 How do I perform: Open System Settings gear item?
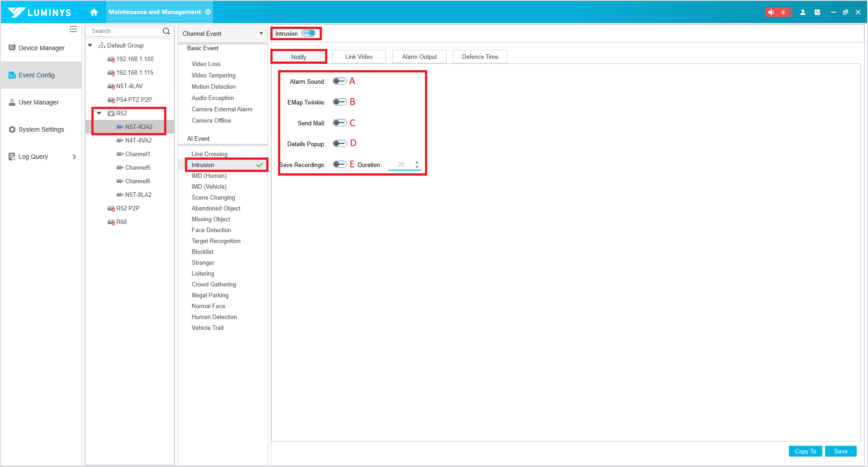point(41,129)
